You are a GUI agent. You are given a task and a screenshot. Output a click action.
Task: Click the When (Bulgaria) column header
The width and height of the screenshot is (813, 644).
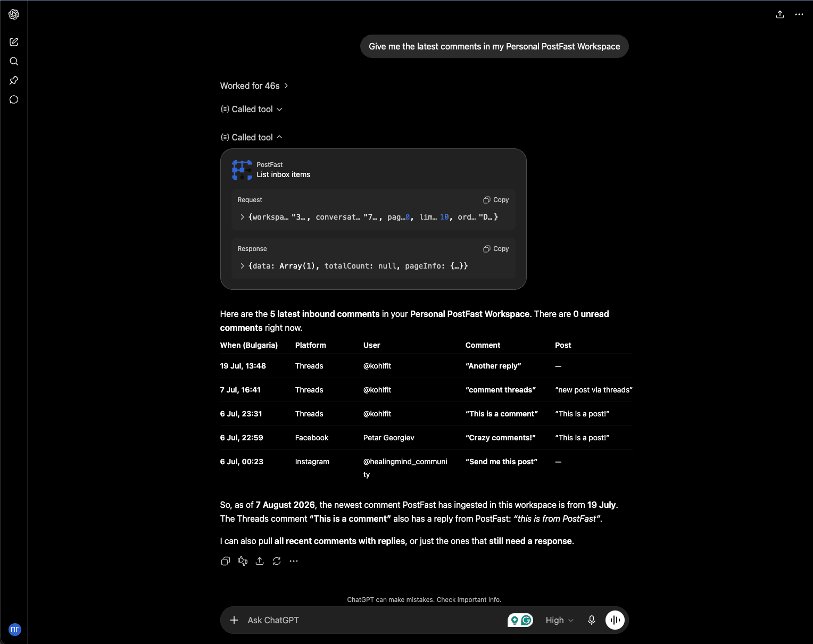[249, 345]
